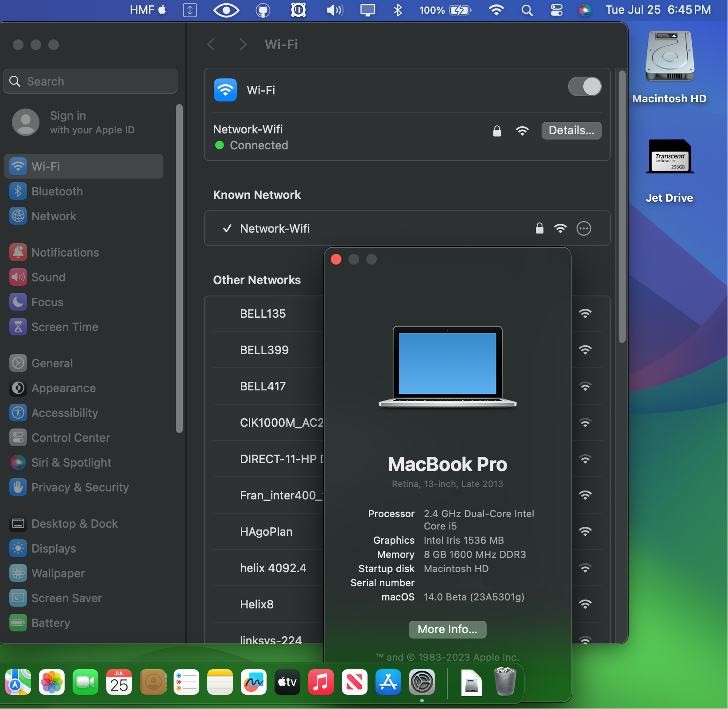The image size is (728, 709).
Task: Open Desktop & Dock settings
Action: point(84,523)
